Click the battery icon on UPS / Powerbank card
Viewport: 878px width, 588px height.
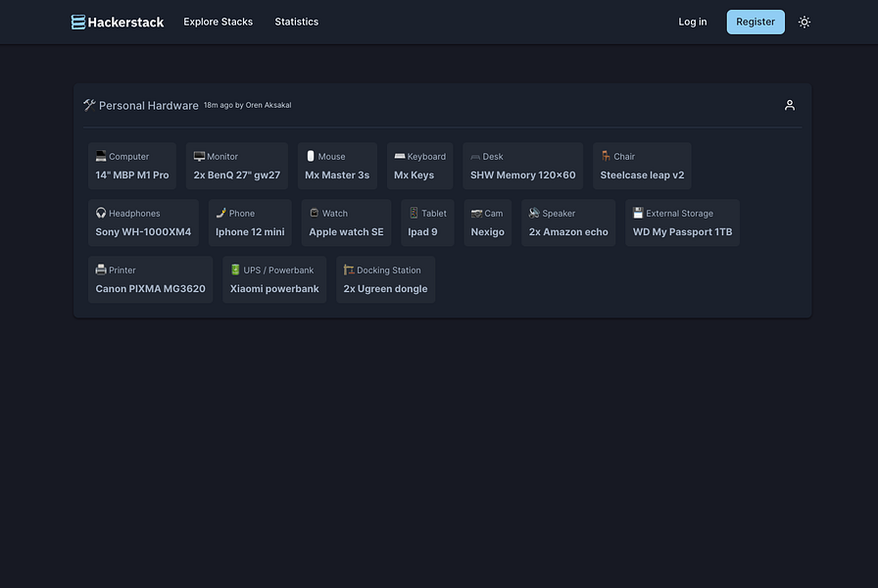coord(234,269)
